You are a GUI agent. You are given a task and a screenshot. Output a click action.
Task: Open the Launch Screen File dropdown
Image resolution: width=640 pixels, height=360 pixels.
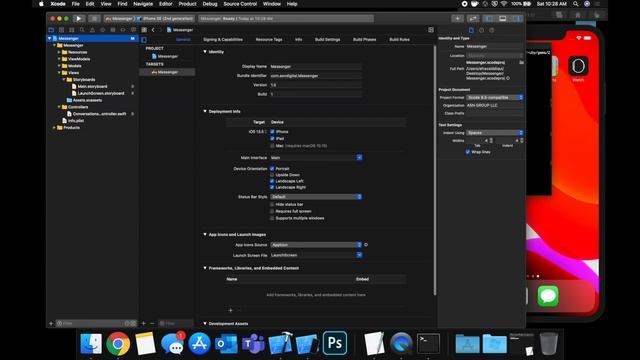click(316, 255)
